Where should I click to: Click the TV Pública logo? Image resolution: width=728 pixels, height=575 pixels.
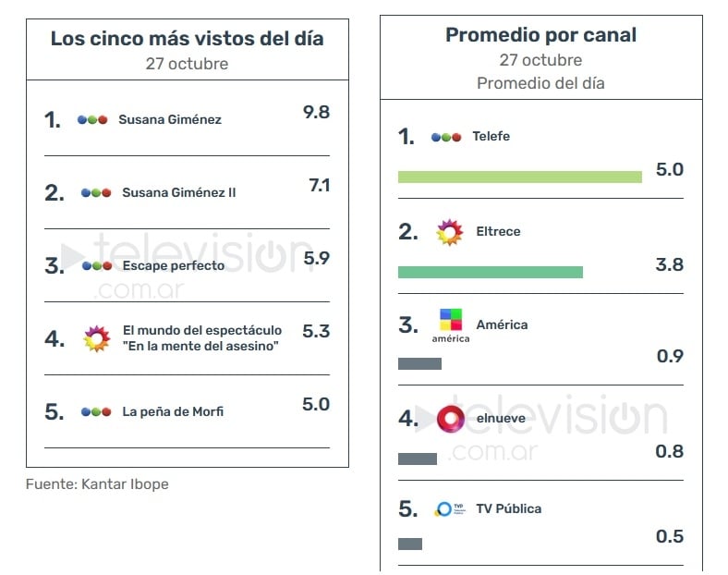click(449, 509)
